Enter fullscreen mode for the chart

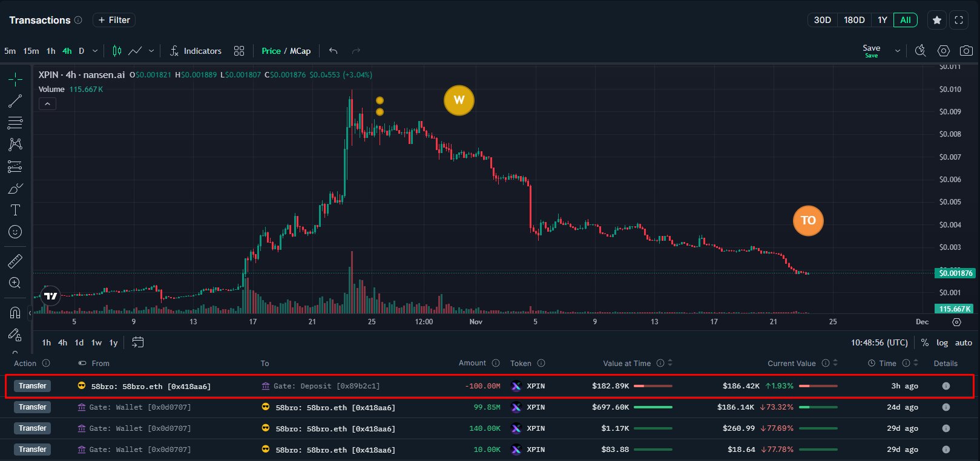click(959, 20)
